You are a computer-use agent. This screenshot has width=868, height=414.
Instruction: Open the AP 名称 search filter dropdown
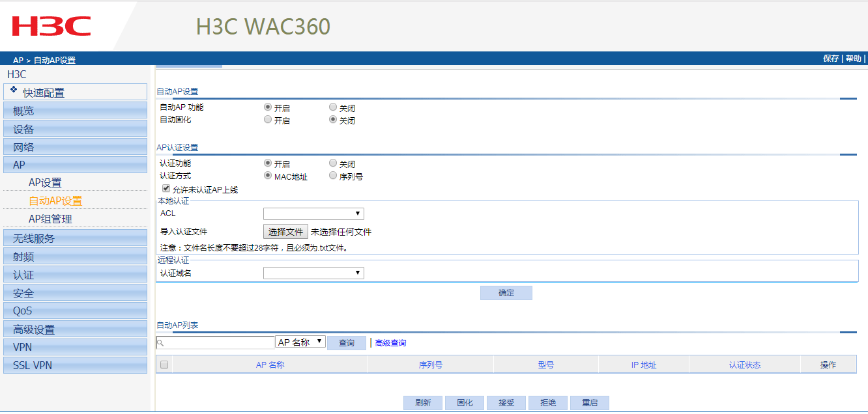coord(300,342)
